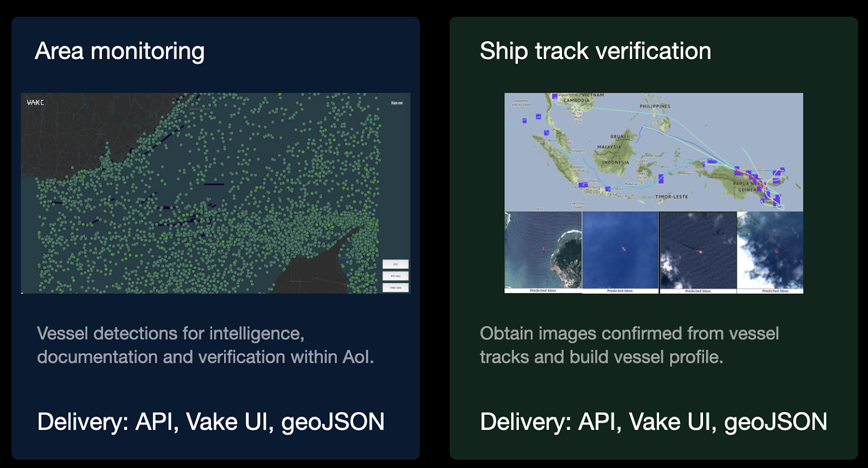Click the purple square south of Sulawesi
Screen dimensions: 868x468
(661, 178)
